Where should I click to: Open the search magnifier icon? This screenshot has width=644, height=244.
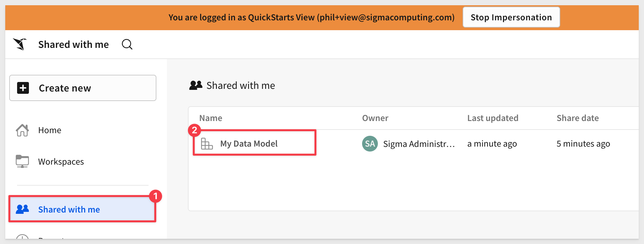point(127,44)
